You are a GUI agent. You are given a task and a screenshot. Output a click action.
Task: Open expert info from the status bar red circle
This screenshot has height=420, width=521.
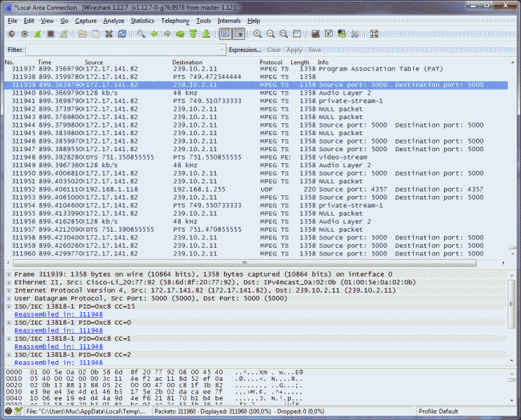[x=7, y=410]
